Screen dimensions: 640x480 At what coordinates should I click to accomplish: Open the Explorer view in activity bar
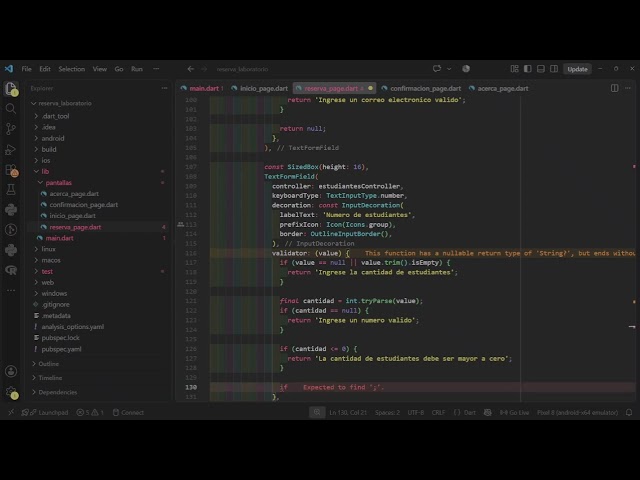tap(11, 89)
